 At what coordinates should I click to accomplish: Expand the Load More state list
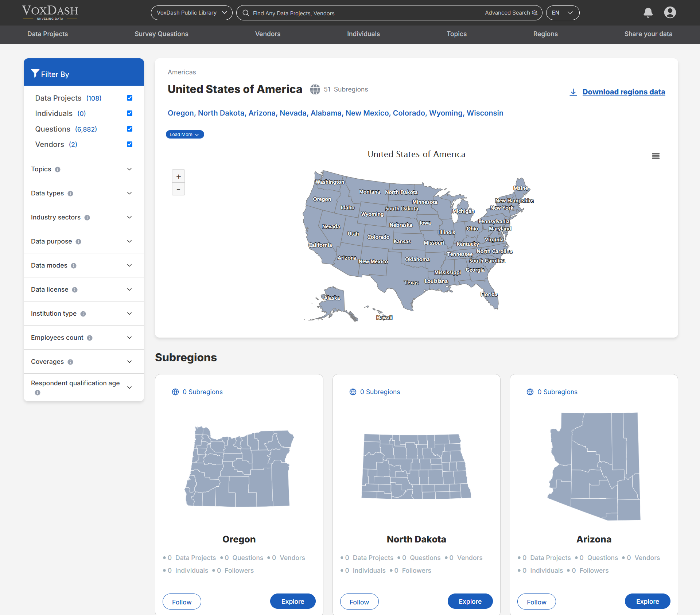click(184, 134)
